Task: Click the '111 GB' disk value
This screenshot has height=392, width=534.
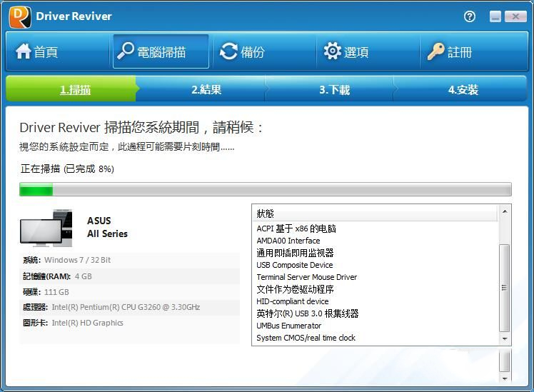Action: click(56, 292)
